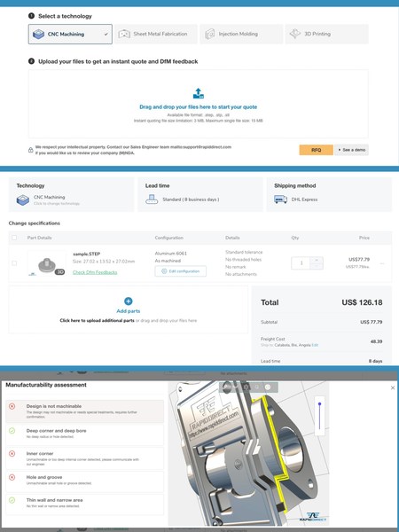Image resolution: width=399 pixels, height=532 pixels.
Task: Click the See a demo button
Action: tap(351, 150)
